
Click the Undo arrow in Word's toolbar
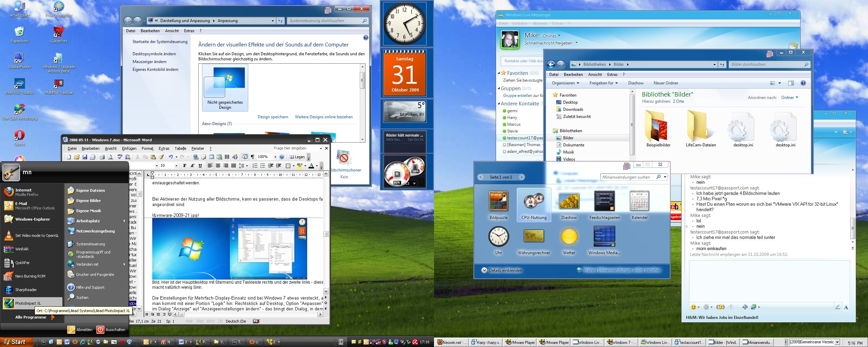click(171, 157)
